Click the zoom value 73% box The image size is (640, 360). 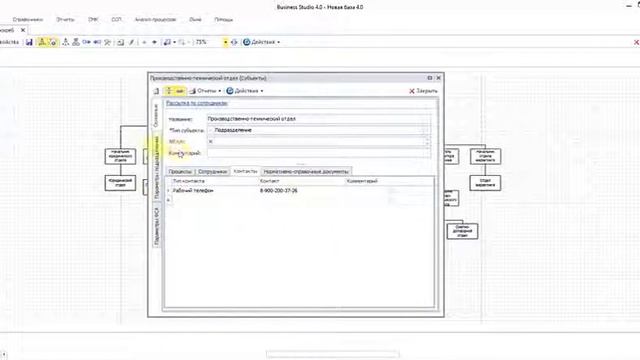(x=209, y=42)
